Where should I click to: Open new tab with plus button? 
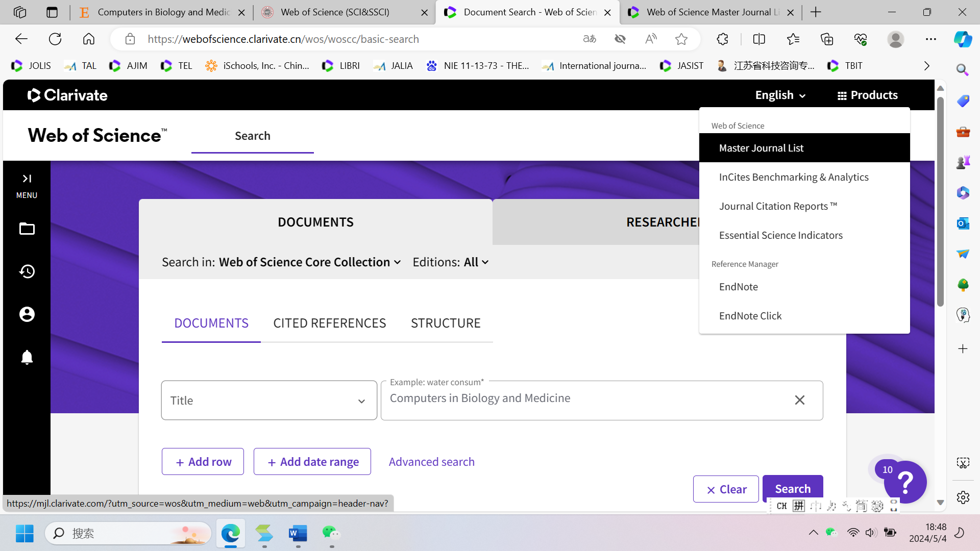pyautogui.click(x=816, y=12)
